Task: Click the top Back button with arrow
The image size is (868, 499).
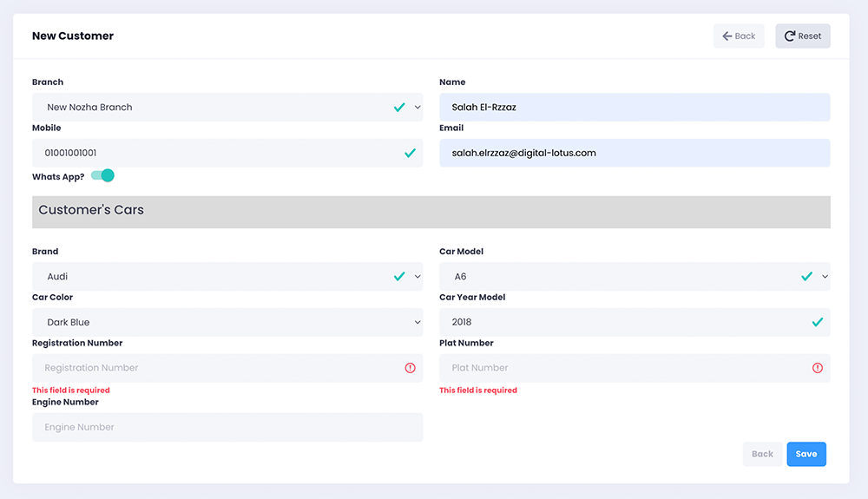Action: tap(739, 36)
